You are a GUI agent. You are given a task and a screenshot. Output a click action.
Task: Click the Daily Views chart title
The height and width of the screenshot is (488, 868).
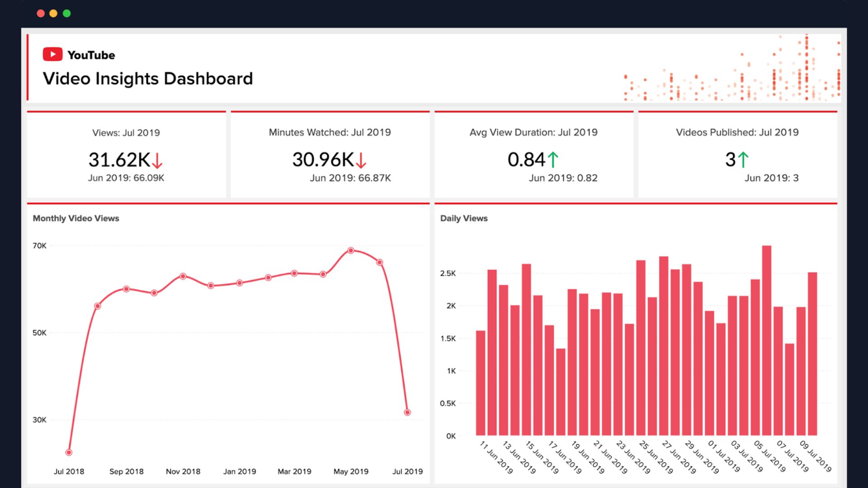pos(464,218)
